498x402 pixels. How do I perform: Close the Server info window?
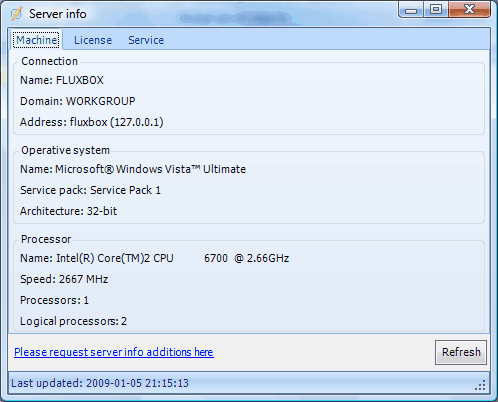coord(469,10)
